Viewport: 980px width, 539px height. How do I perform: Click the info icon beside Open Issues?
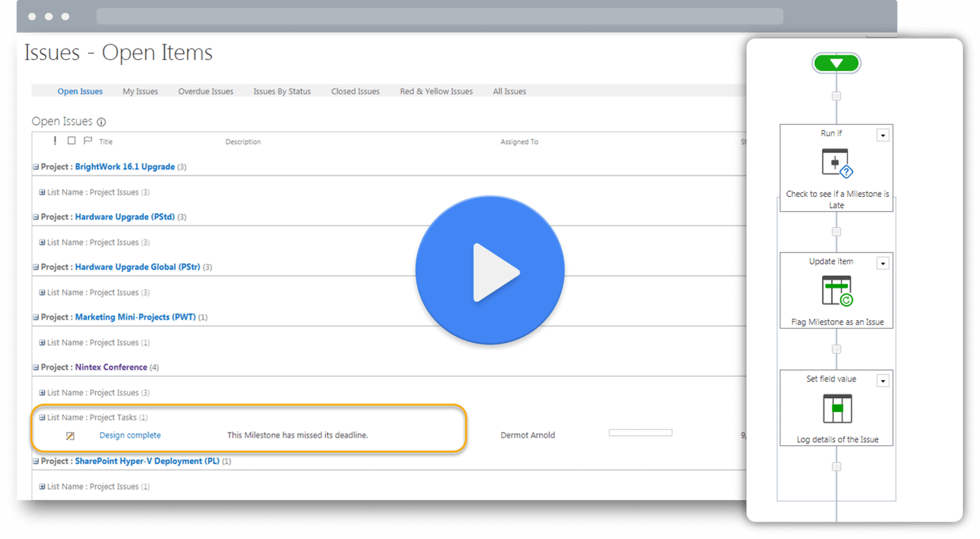pyautogui.click(x=102, y=122)
